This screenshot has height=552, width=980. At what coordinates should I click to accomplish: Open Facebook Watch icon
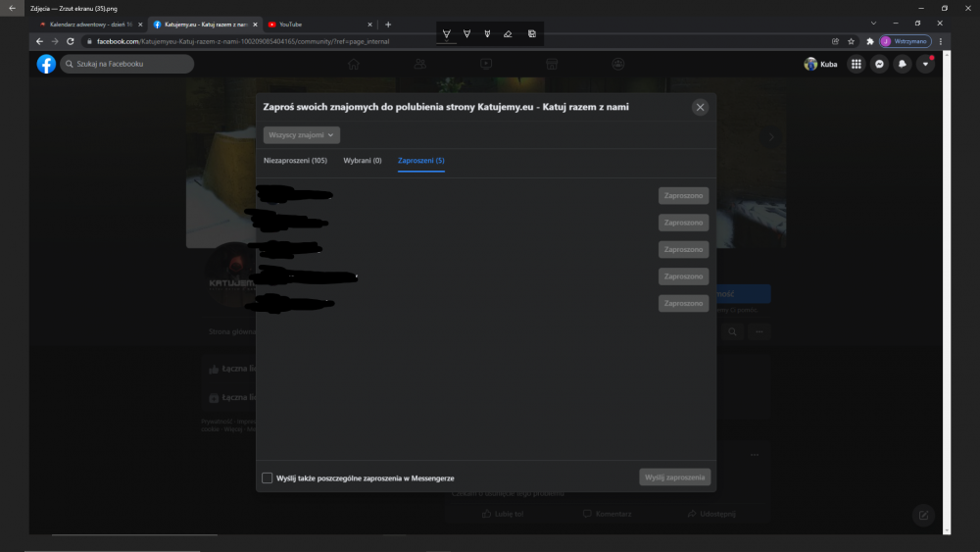(486, 64)
